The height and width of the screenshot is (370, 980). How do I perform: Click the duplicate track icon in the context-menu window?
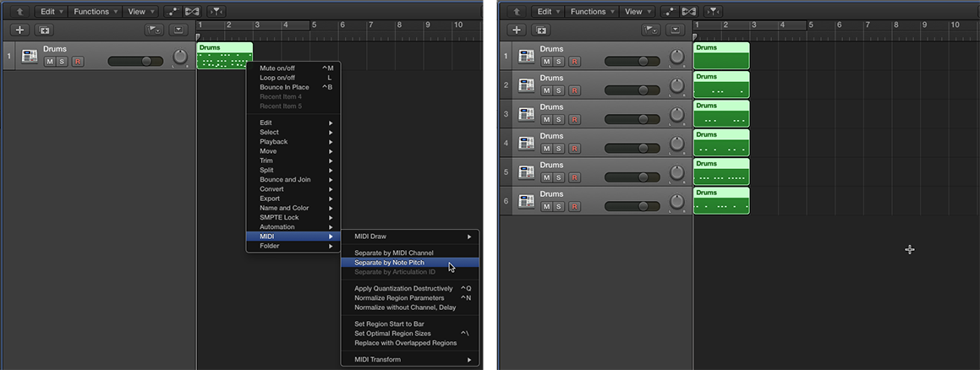point(44,30)
